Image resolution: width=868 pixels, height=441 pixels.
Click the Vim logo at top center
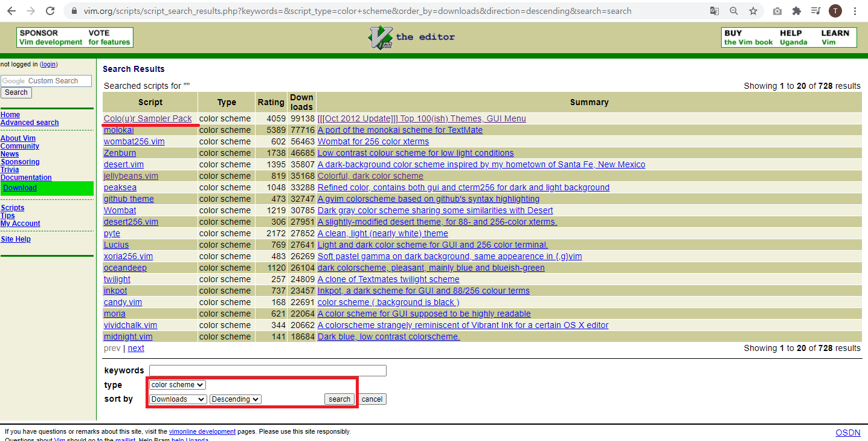411,37
